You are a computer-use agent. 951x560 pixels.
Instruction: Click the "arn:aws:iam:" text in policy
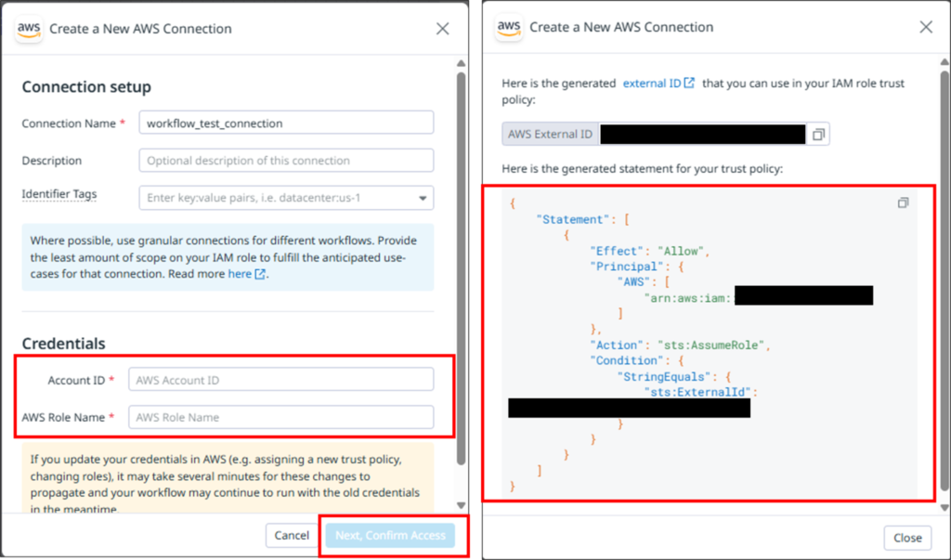pos(688,298)
